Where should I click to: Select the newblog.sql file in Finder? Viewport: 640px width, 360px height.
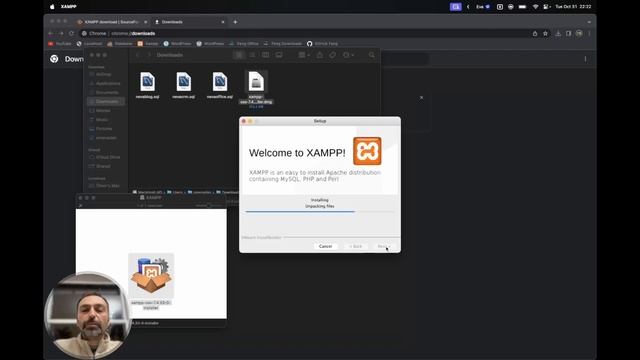(x=147, y=86)
